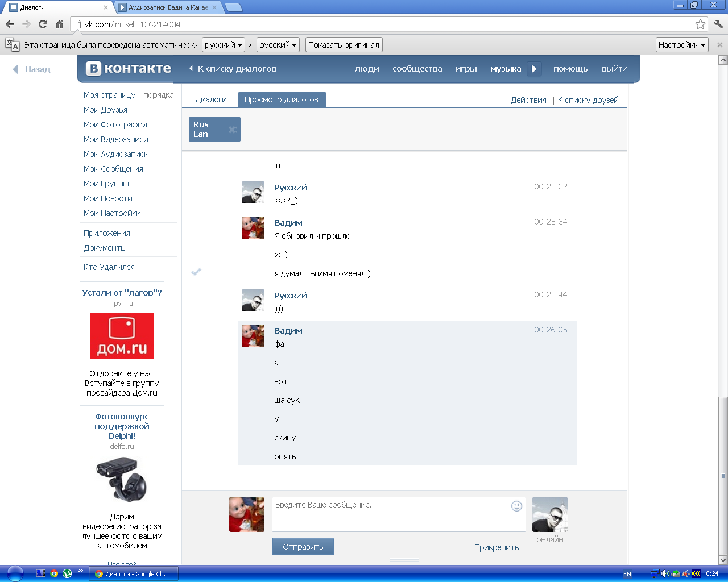Open Кто Удалился in the sidebar
728x582 pixels.
(x=109, y=267)
